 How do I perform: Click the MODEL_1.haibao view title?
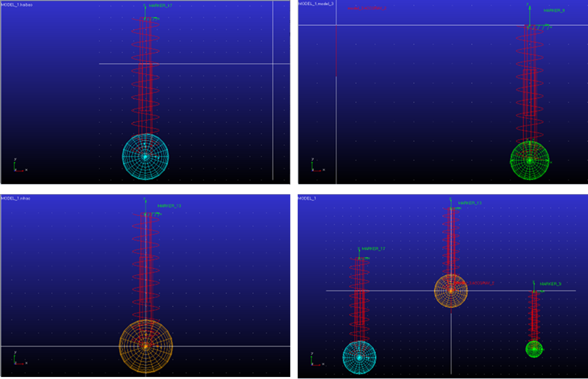pos(17,5)
